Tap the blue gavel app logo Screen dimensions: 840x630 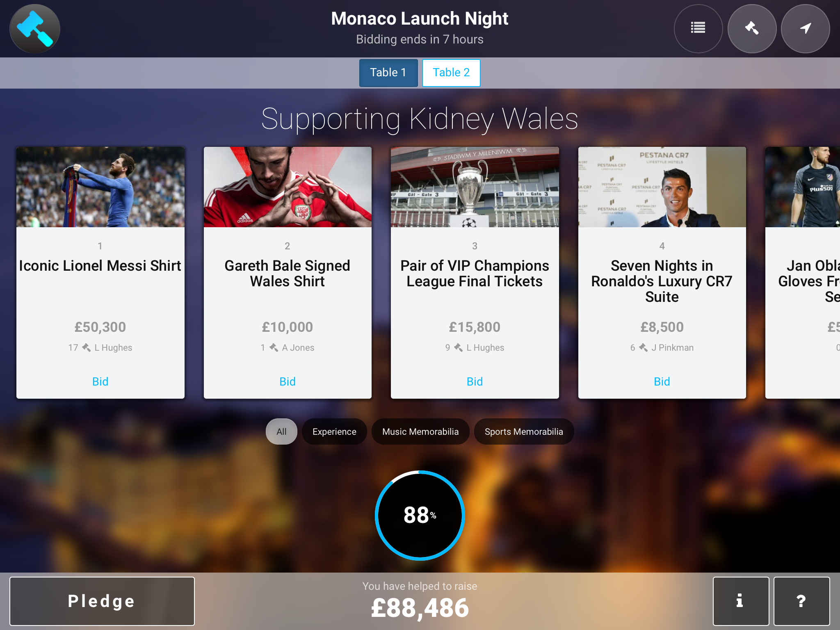point(35,29)
